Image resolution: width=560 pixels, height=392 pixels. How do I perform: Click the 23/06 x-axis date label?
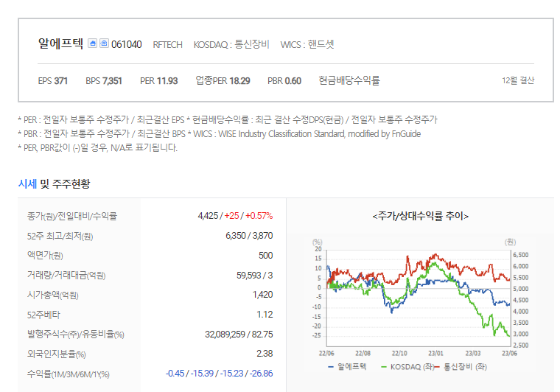[509, 353]
